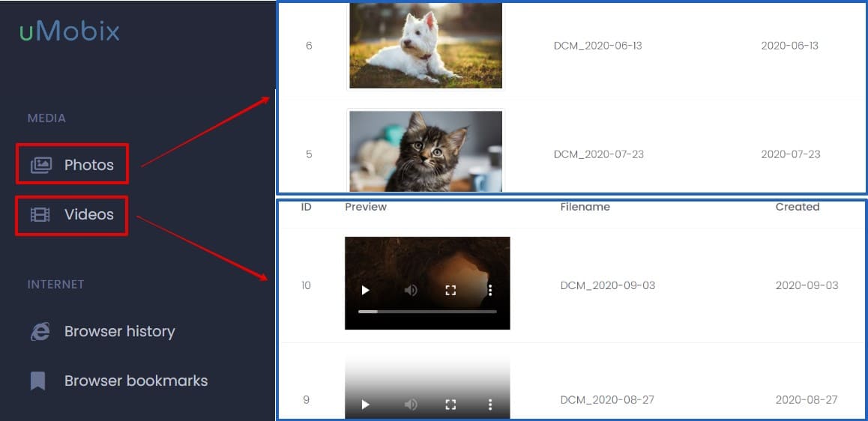This screenshot has height=421, width=868.
Task: Seek on video ID 10 progress bar
Action: tap(427, 312)
